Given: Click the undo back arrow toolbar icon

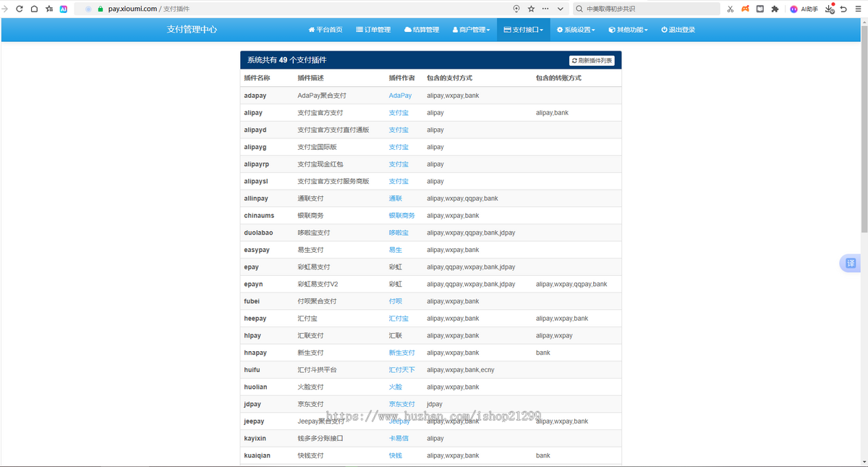Looking at the screenshot, I should point(843,9).
